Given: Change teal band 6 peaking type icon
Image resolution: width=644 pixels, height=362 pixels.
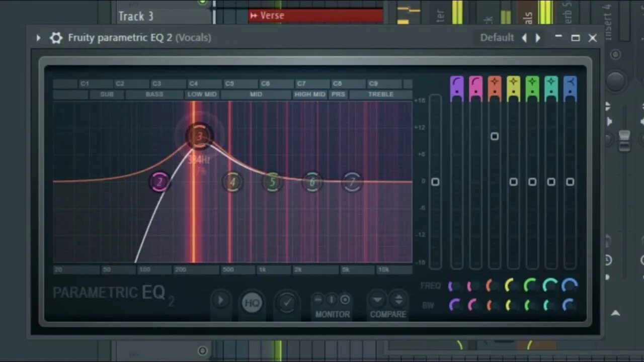Looking at the screenshot, I should point(551,82).
